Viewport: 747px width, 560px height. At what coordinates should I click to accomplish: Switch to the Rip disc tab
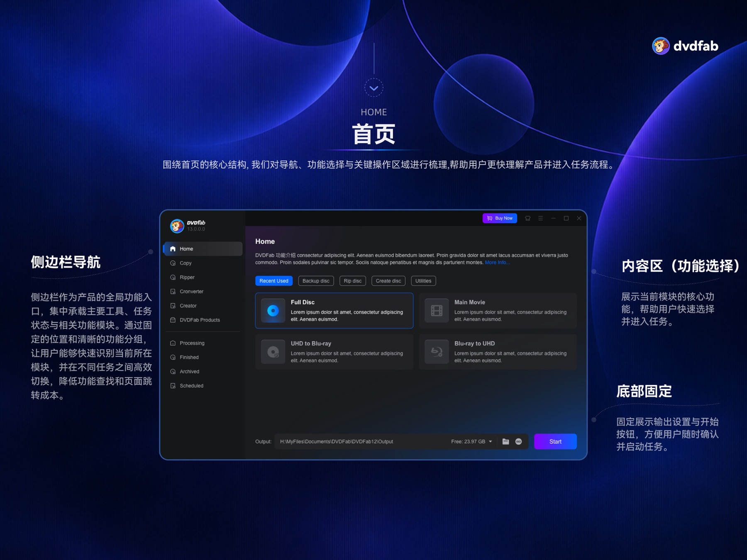[x=352, y=281]
